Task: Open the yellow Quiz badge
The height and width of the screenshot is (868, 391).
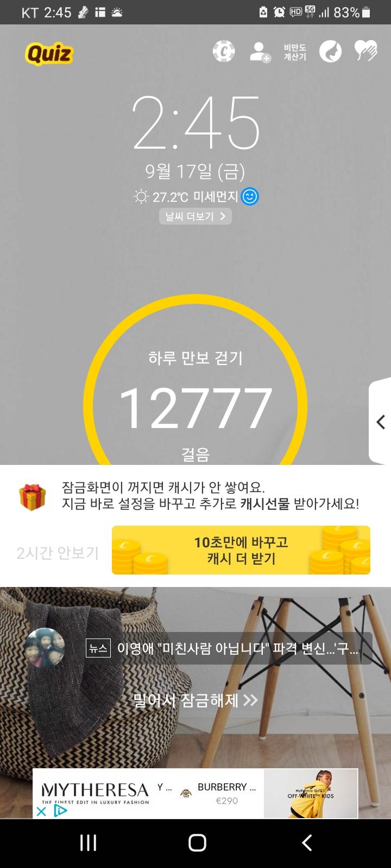Action: pos(48,54)
